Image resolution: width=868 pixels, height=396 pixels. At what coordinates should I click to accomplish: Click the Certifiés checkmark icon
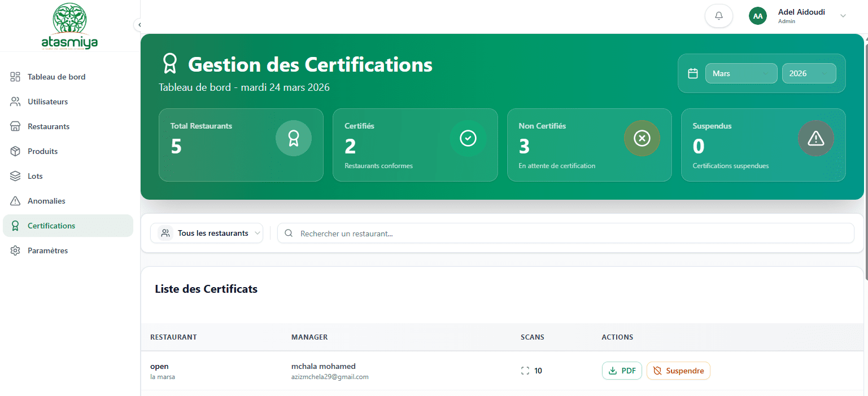(468, 138)
